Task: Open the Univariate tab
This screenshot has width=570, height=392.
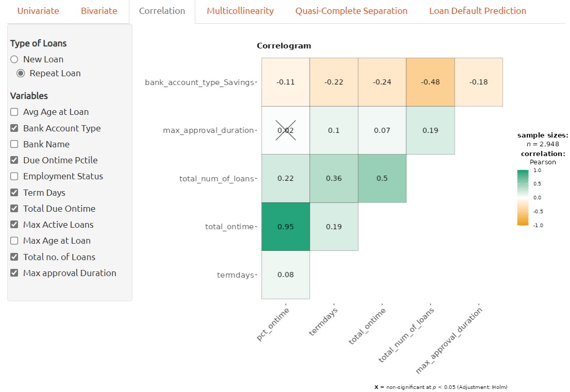Action: coord(38,11)
